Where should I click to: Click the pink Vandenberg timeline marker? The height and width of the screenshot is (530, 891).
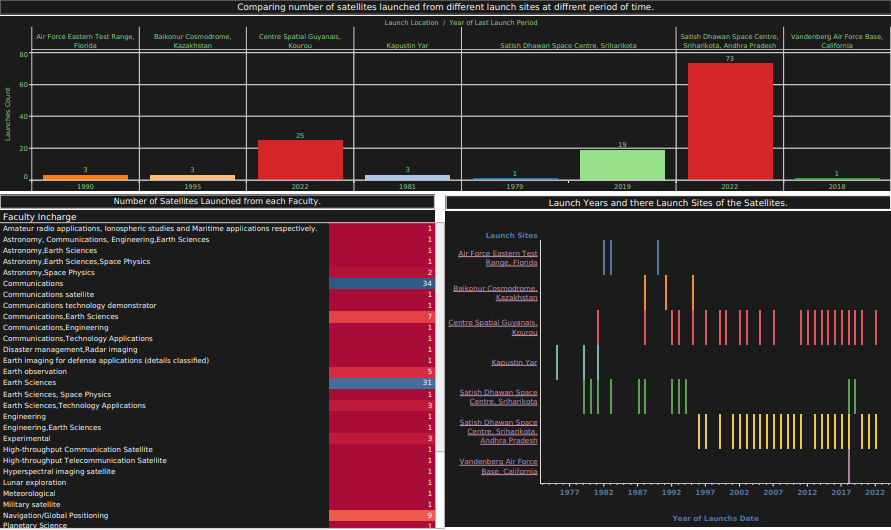click(848, 466)
